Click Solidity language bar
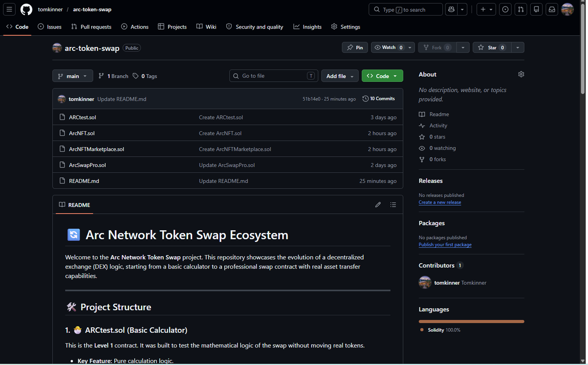588x365 pixels. point(471,321)
